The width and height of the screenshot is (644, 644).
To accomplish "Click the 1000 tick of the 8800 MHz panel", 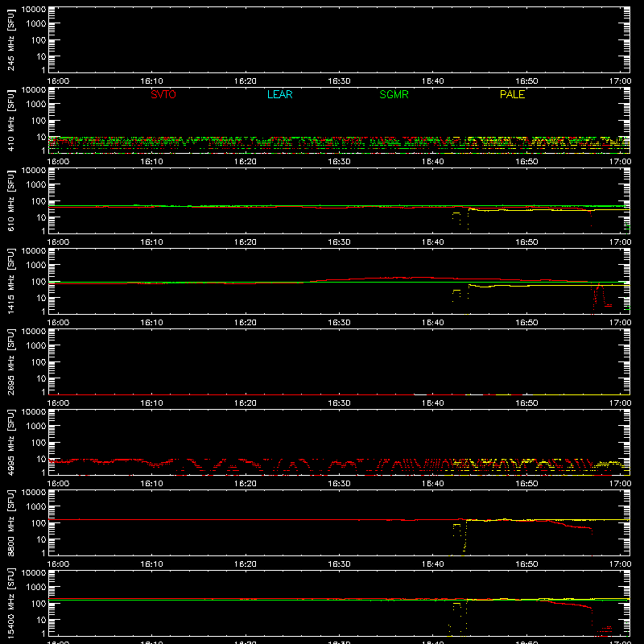I will click(36, 507).
